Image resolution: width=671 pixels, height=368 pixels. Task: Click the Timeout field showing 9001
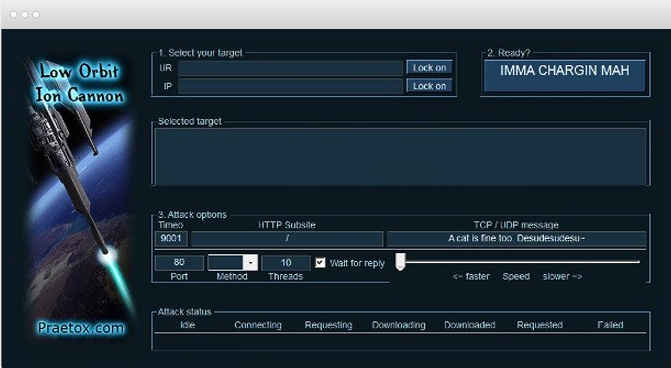point(171,238)
